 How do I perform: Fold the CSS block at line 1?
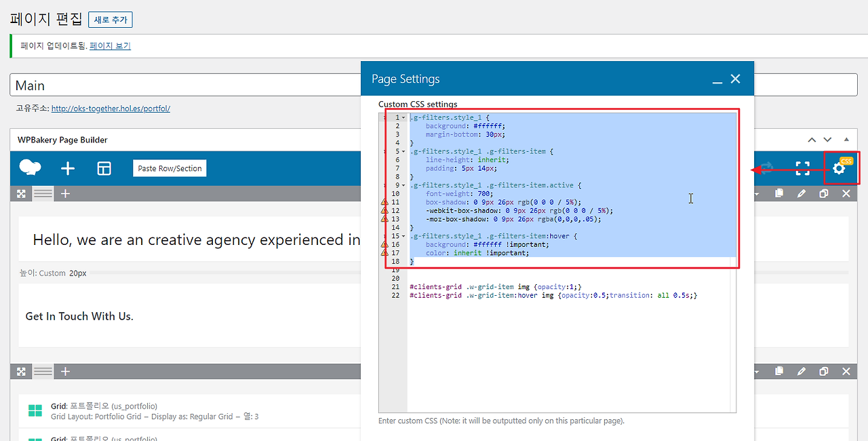point(403,117)
